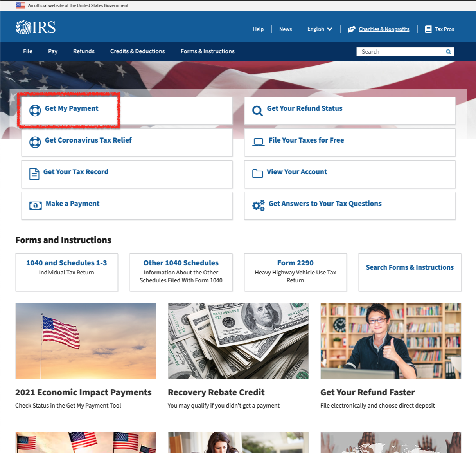
Task: Open the Forms & Instructions menu
Action: click(208, 51)
